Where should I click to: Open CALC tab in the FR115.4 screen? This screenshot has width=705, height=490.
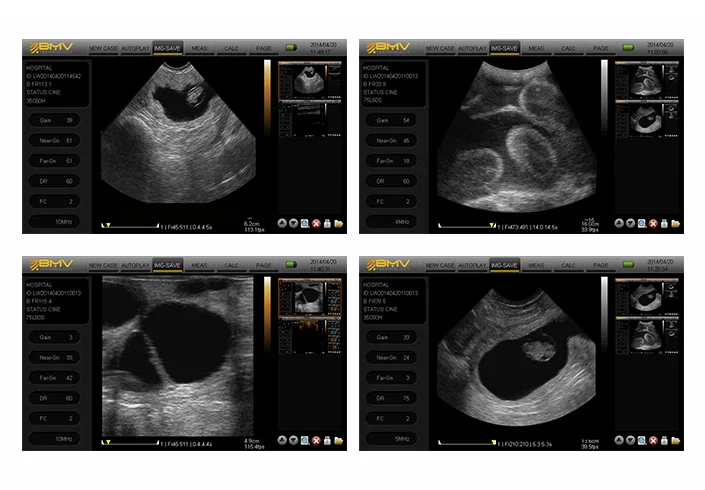coord(232,265)
